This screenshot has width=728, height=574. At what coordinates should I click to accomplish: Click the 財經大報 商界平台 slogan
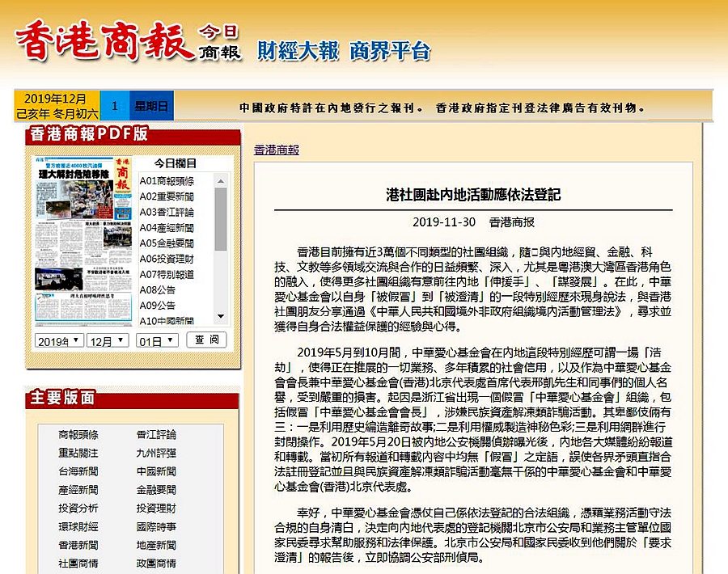pos(344,51)
